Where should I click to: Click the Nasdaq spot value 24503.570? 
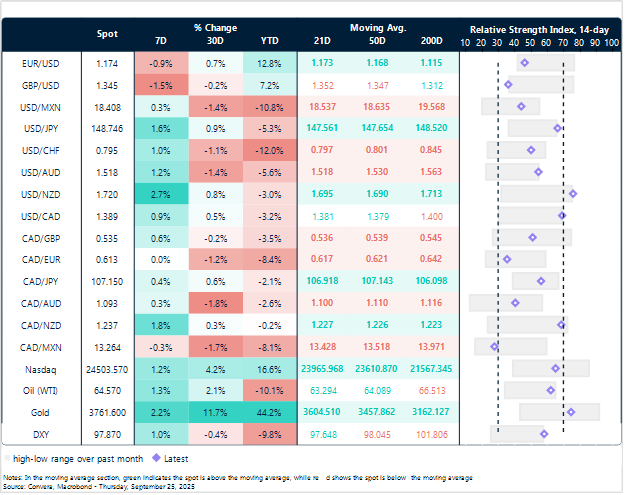tap(107, 368)
